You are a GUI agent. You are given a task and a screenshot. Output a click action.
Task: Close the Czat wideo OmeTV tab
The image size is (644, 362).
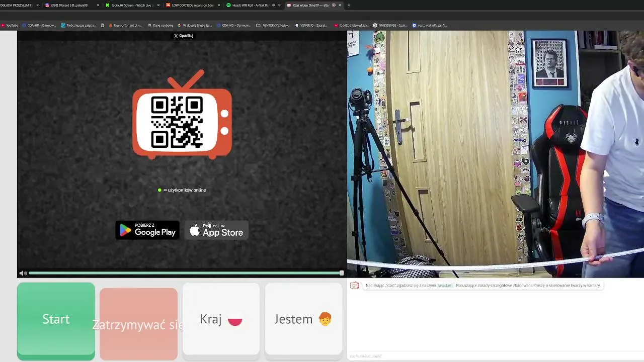(340, 5)
